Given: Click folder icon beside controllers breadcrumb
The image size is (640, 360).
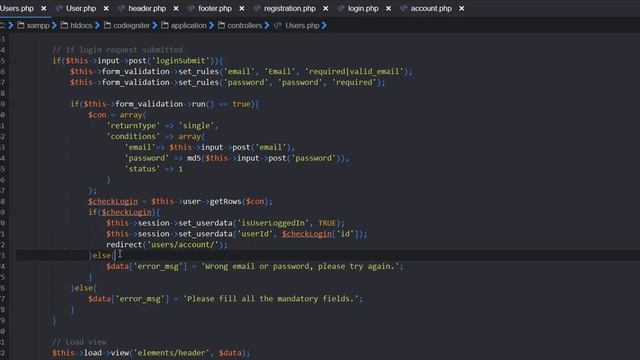Looking at the screenshot, I should [221, 25].
